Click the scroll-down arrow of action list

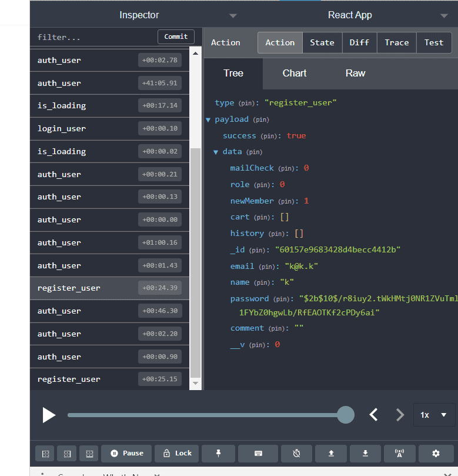coord(196,384)
